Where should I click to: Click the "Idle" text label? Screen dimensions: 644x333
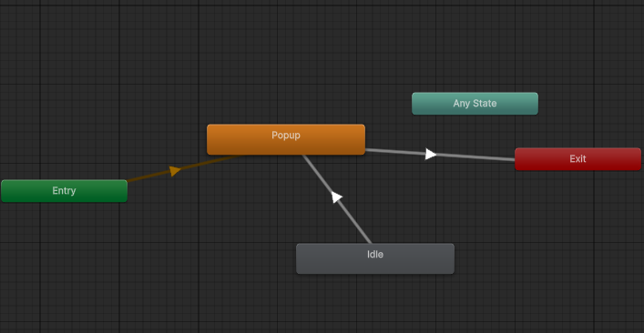tap(375, 254)
